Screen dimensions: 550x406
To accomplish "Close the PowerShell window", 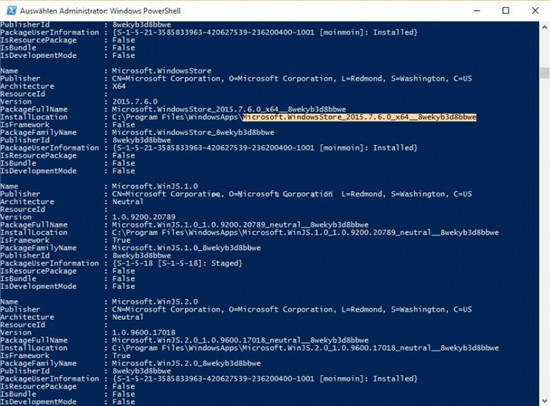I will tap(535, 11).
